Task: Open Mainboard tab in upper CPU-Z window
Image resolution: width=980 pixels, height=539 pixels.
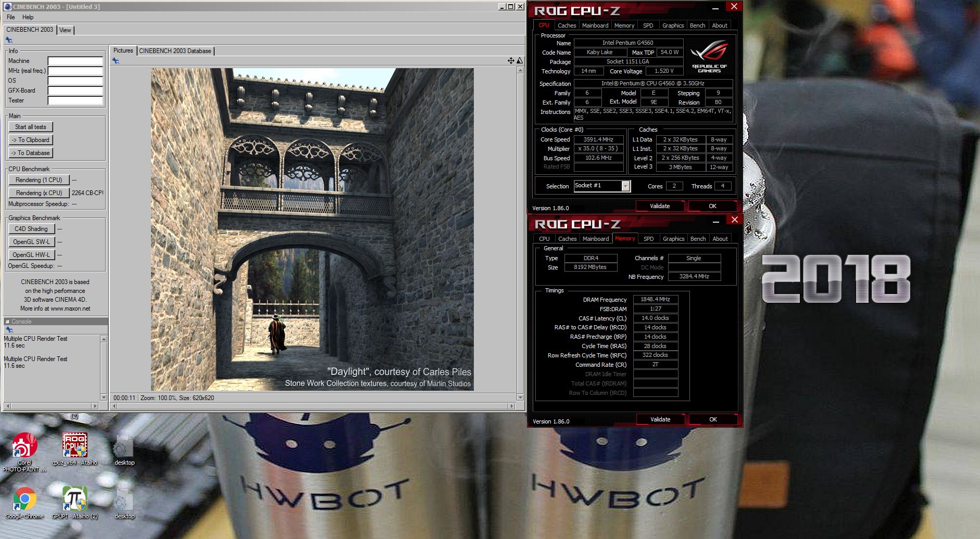Action: [595, 25]
